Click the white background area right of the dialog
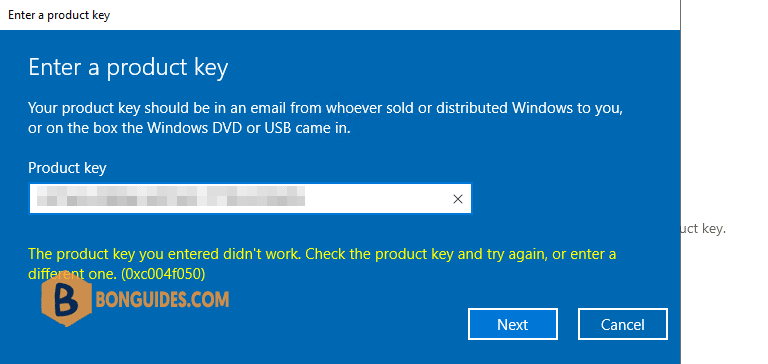 click(x=724, y=122)
